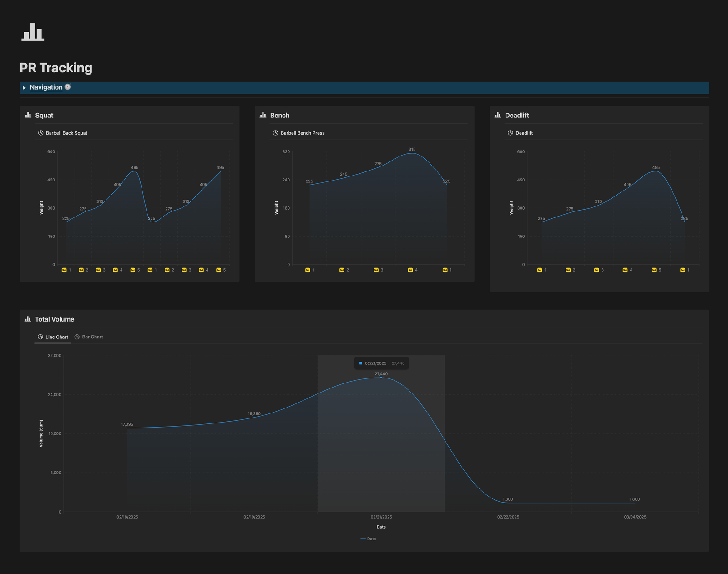The height and width of the screenshot is (574, 728).
Task: Click the large bar chart page icon
Action: (33, 32)
